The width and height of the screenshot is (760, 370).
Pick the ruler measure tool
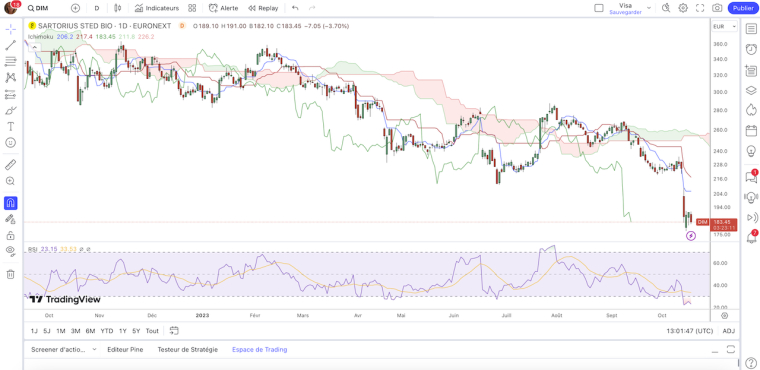[11, 165]
